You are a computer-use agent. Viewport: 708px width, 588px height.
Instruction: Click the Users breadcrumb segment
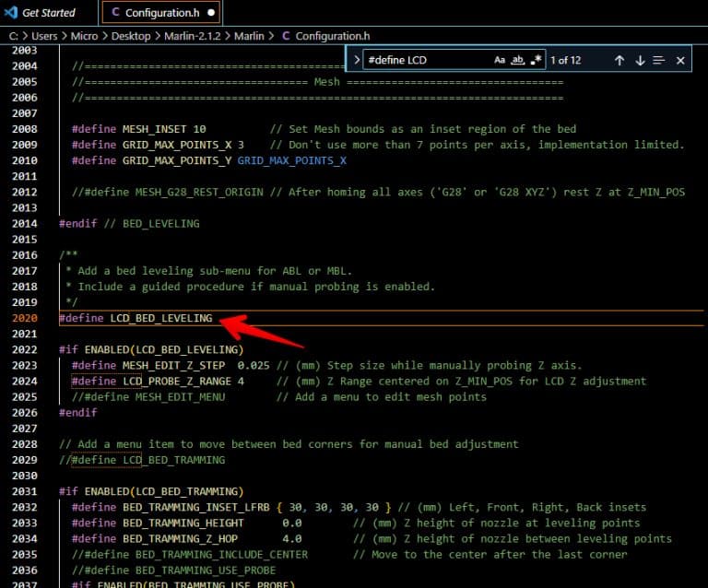pyautogui.click(x=44, y=36)
